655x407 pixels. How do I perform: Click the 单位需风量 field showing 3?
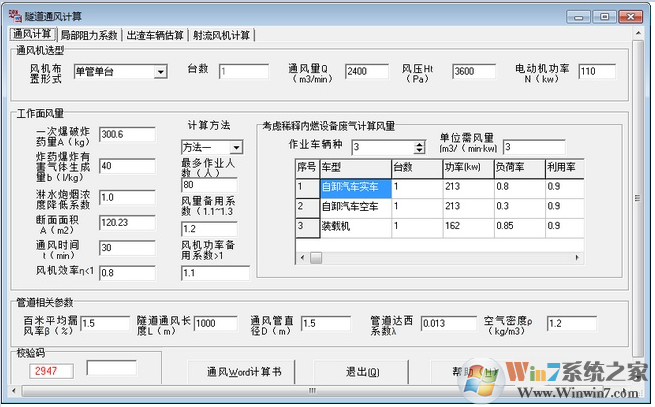pyautogui.click(x=534, y=147)
